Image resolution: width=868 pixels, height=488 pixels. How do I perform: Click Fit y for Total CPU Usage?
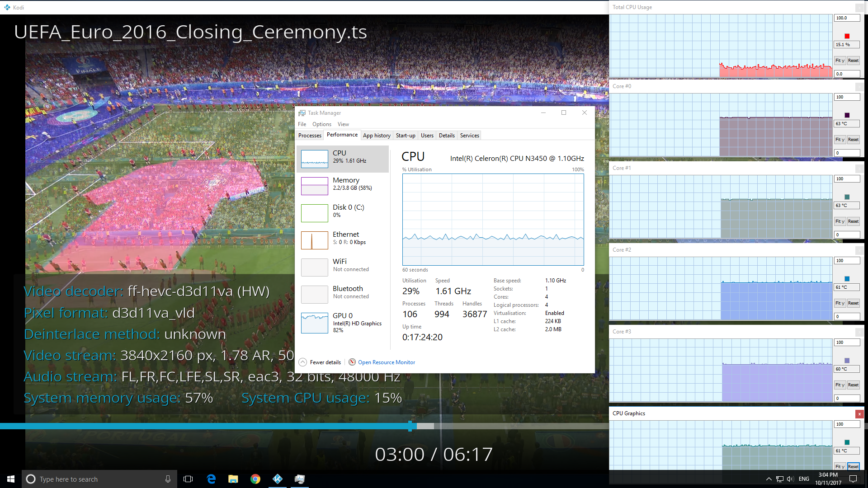[x=840, y=61]
